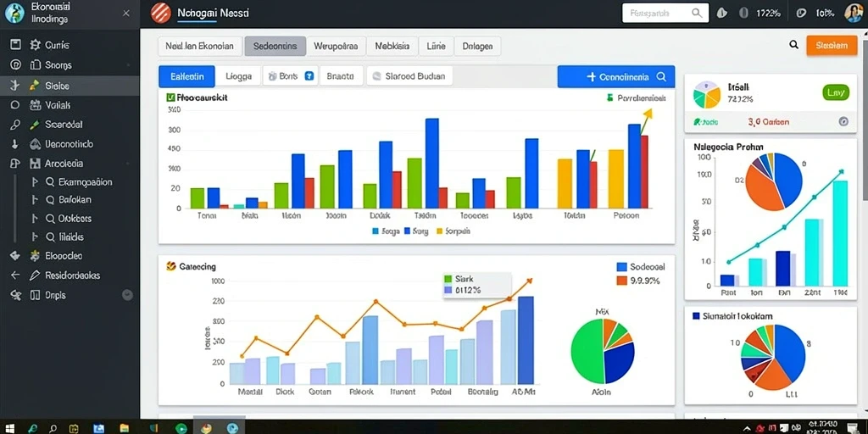Click the taskbar search magnifier icon

[x=53, y=428]
